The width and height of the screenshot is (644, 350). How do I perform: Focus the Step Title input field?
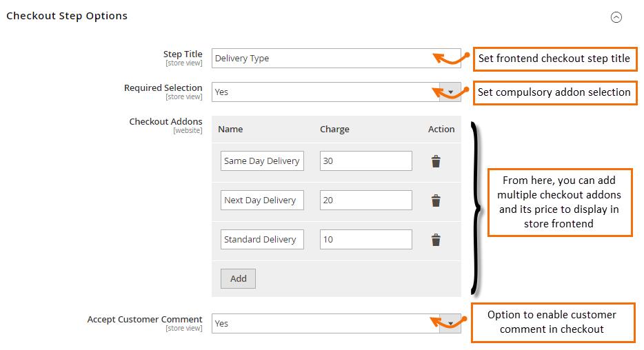coord(336,59)
